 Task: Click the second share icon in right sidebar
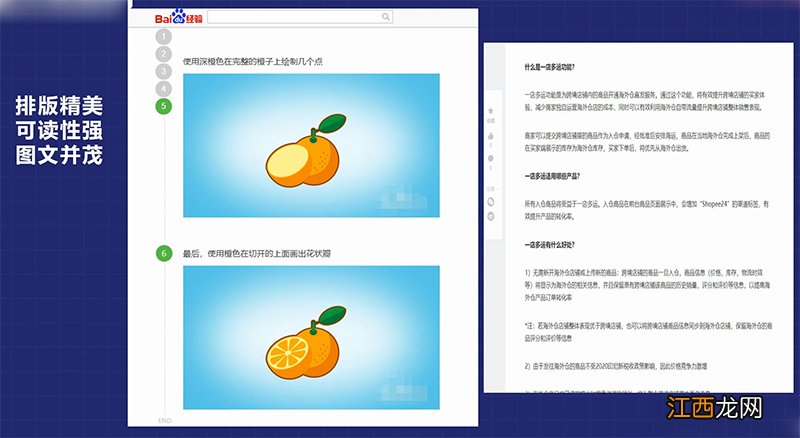(x=491, y=216)
